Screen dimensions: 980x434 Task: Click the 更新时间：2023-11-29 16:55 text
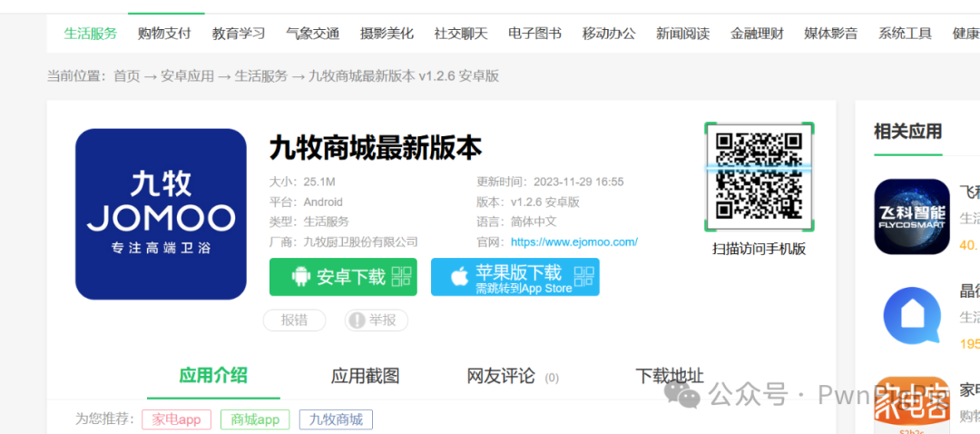pos(550,182)
